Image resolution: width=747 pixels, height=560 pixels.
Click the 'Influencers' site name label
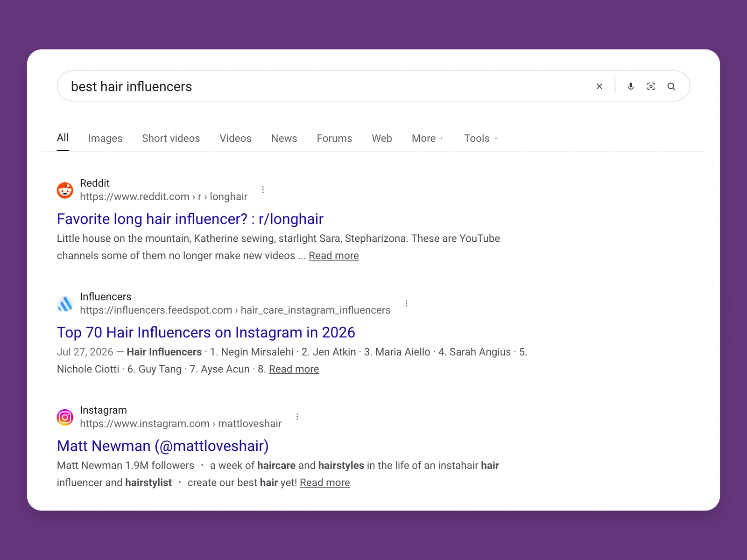coord(106,296)
